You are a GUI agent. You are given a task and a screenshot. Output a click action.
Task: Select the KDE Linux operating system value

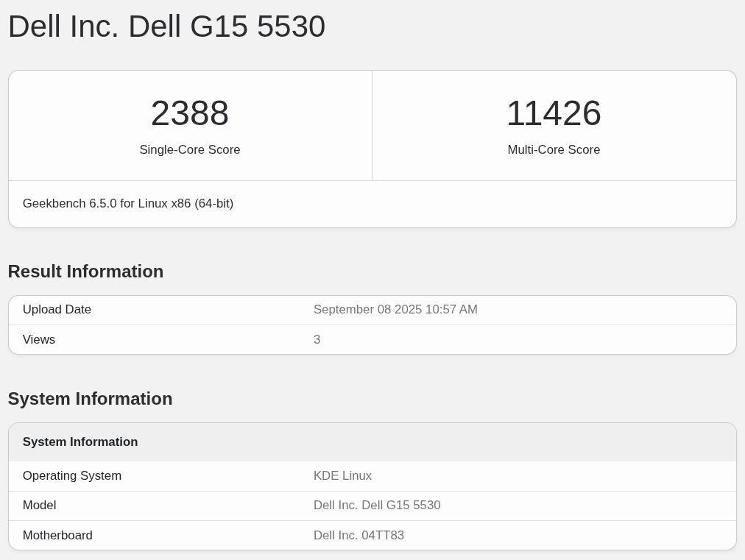click(342, 476)
